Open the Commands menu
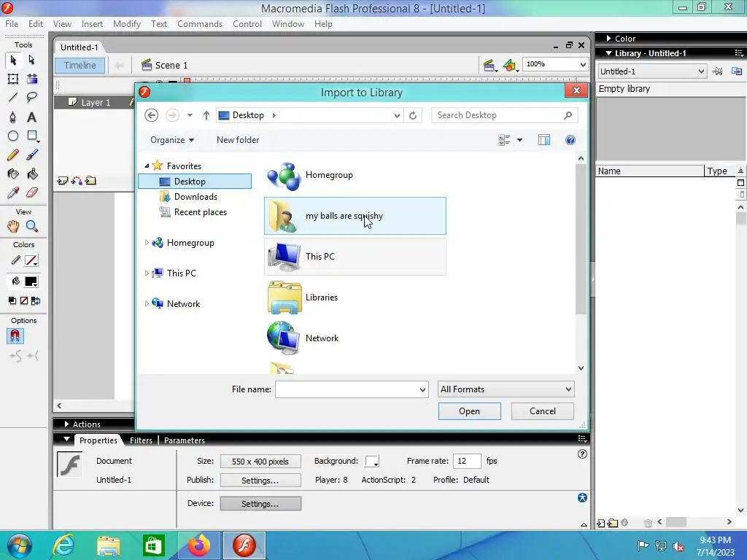 (x=200, y=24)
